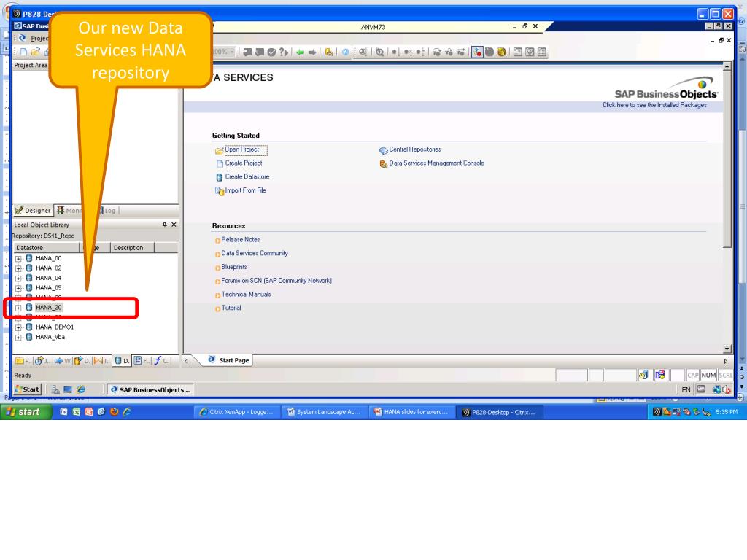Expand the HANA_02 datastore node

pyautogui.click(x=18, y=268)
